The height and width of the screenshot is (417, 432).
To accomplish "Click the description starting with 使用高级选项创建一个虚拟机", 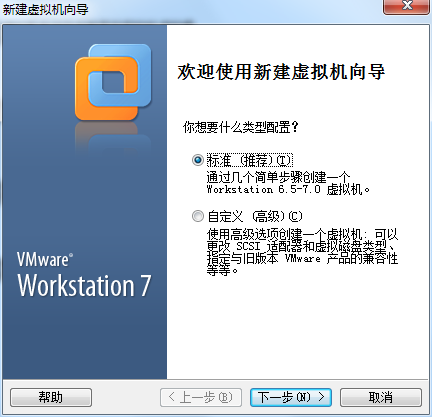I will pyautogui.click(x=302, y=252).
